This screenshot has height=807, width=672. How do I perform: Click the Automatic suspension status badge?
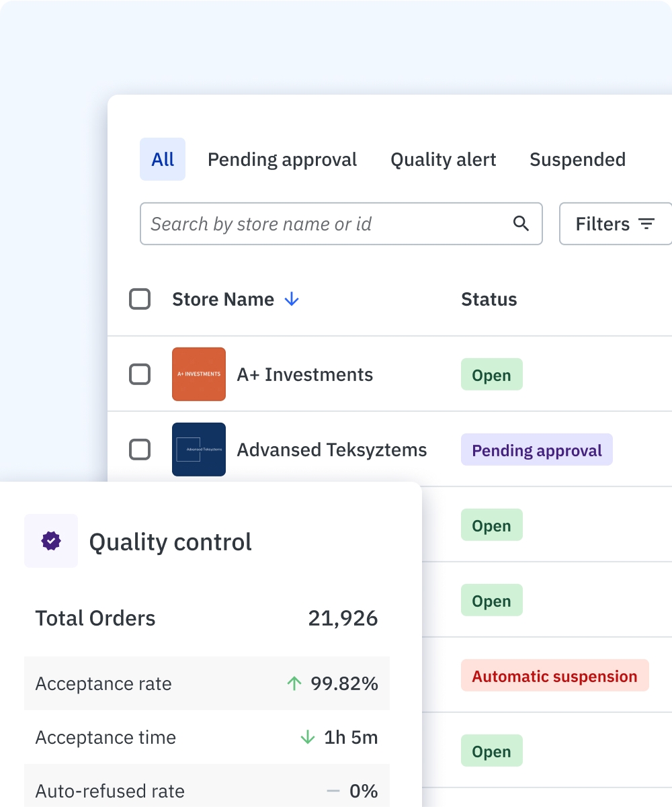(x=554, y=676)
